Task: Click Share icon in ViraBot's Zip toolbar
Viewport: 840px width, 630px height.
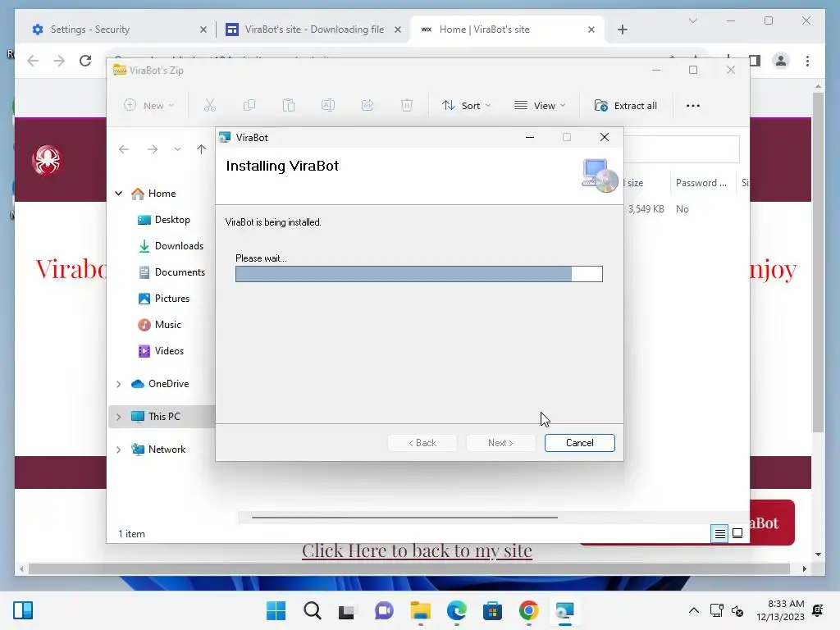Action: [x=367, y=106]
